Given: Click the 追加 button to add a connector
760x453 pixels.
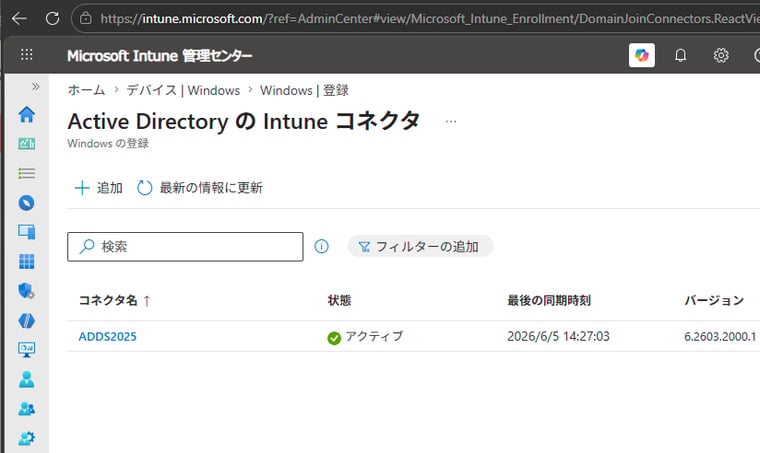Looking at the screenshot, I should pyautogui.click(x=98, y=187).
